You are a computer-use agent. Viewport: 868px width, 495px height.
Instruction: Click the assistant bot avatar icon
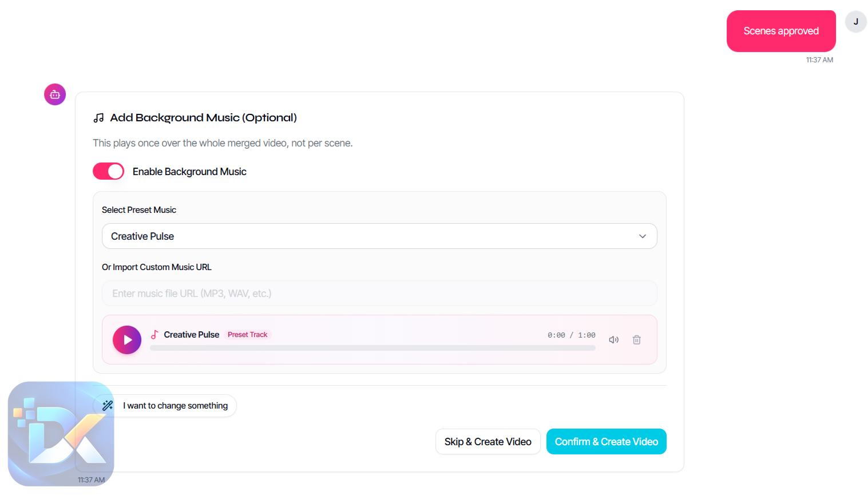point(55,94)
